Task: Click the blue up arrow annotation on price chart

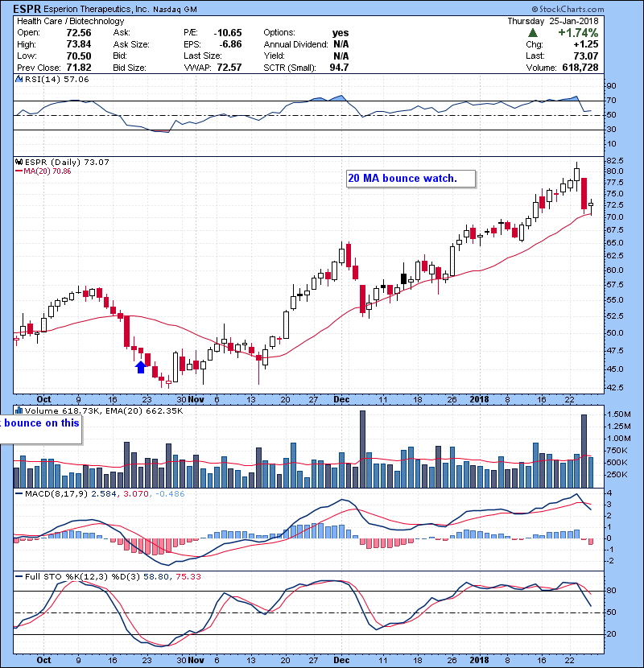Action: (141, 367)
